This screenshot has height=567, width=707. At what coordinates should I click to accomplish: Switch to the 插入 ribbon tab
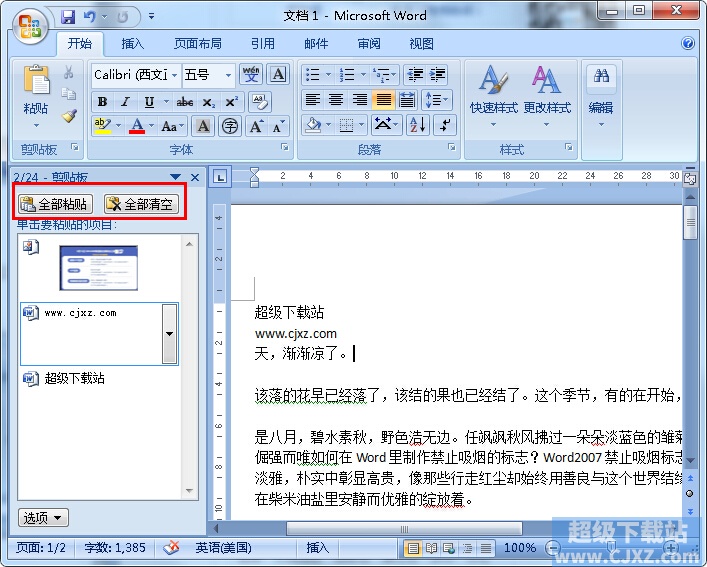(x=132, y=44)
